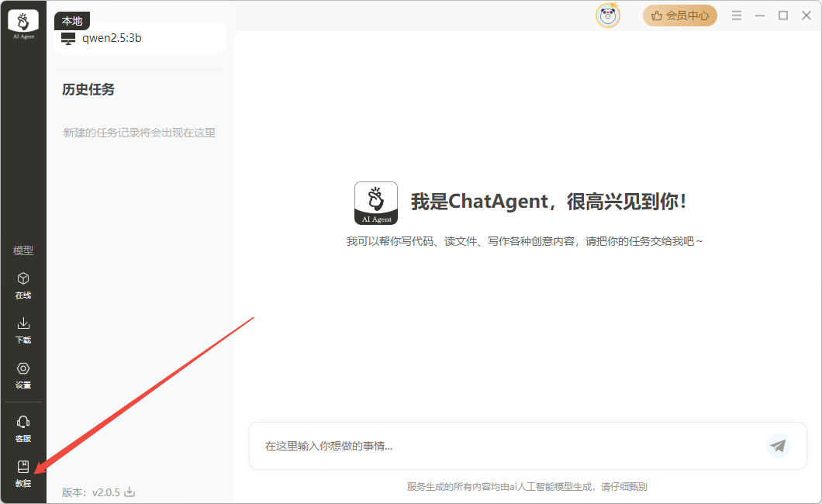Image resolution: width=822 pixels, height=504 pixels.
Task: Click the panda user avatar
Action: (x=608, y=16)
